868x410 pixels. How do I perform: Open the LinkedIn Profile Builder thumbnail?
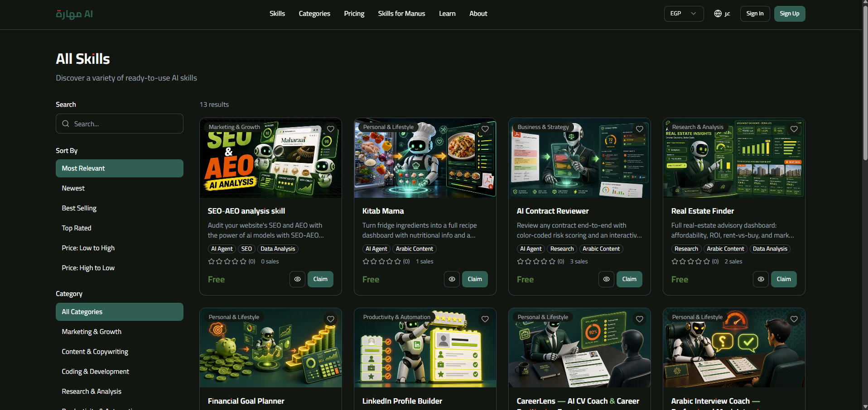click(425, 348)
